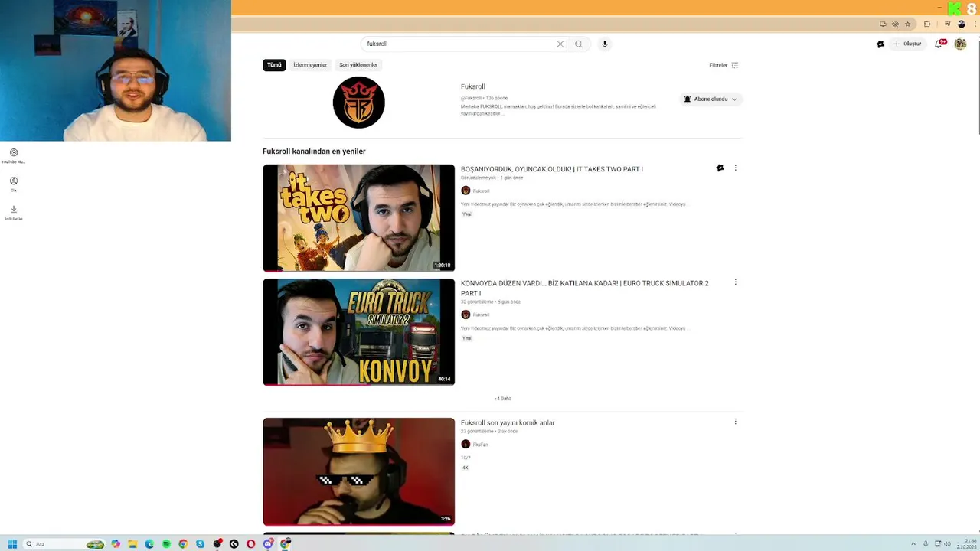Open the KONVOYDA DÜZEN VARDI video title
The height and width of the screenshot is (551, 980).
[x=585, y=288]
